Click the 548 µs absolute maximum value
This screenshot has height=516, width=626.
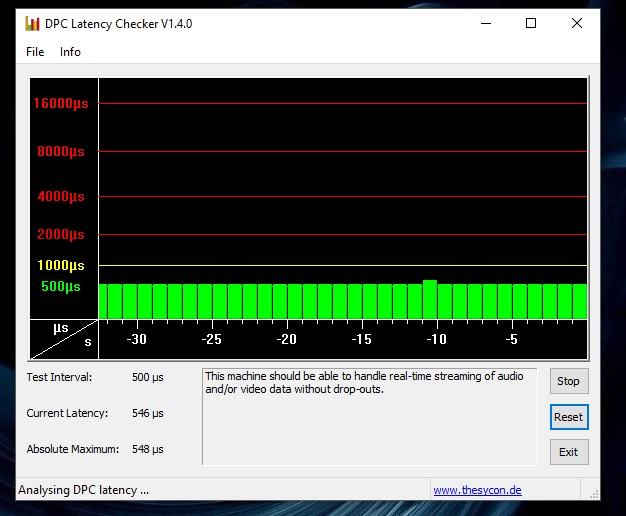[148, 449]
